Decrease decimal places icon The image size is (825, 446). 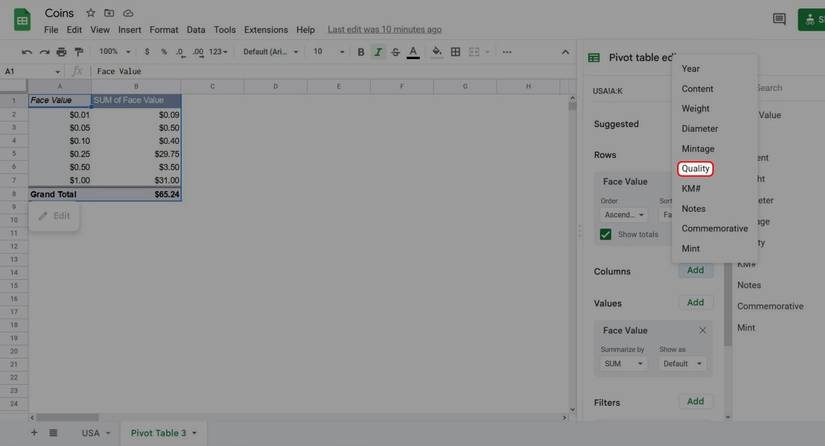coord(180,52)
